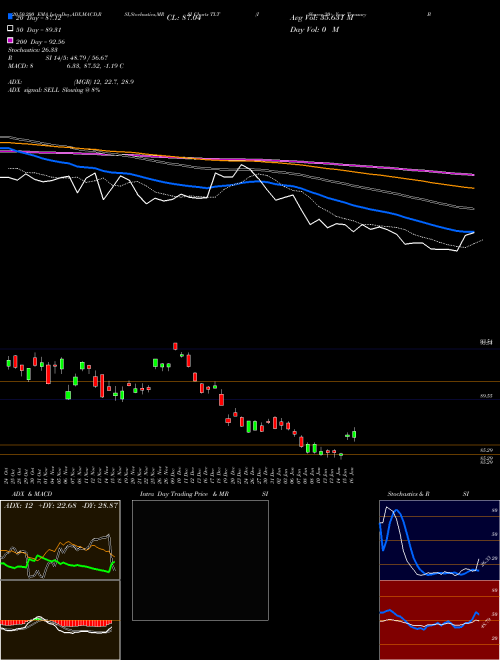Click the 'Avg Vol: 35.631 M' label
This screenshot has width=500, height=660.
(x=321, y=18)
